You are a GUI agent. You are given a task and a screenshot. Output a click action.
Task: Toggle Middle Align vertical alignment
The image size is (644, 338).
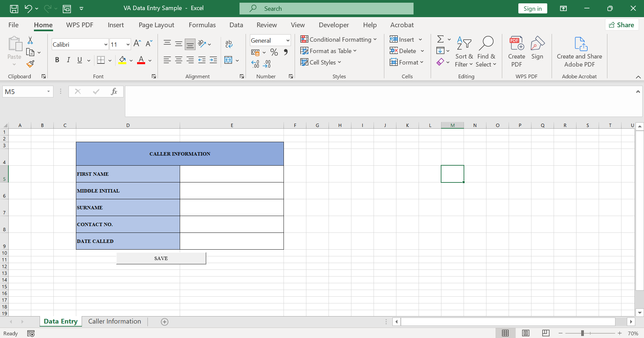tap(179, 44)
